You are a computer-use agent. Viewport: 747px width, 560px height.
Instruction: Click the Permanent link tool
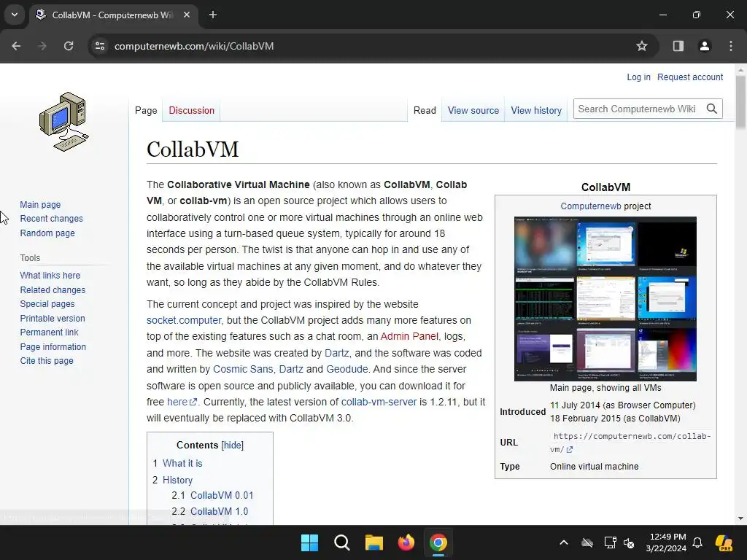[49, 332]
